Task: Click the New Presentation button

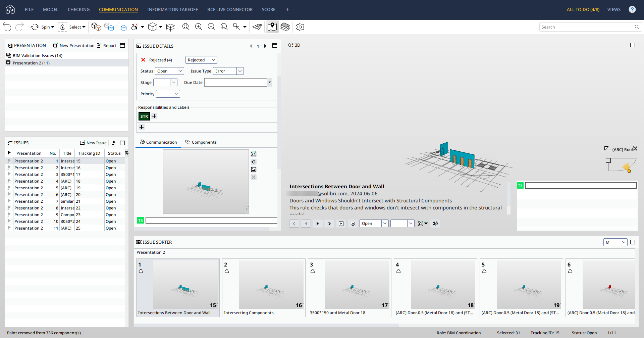Action: point(74,46)
